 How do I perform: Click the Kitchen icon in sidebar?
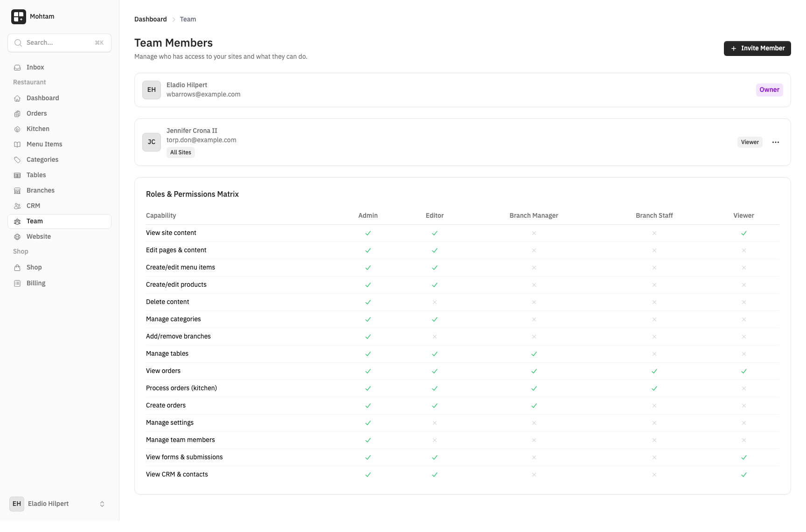point(17,129)
